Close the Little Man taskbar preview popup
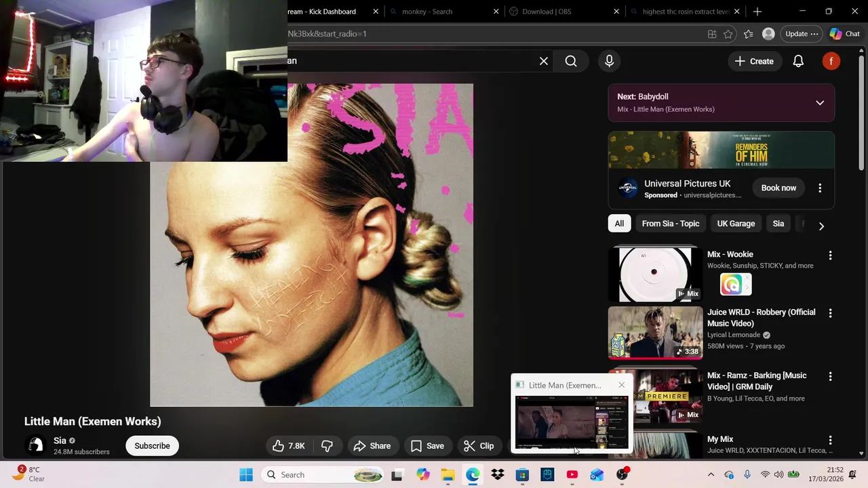Screen dimensions: 868x488 point(621,385)
